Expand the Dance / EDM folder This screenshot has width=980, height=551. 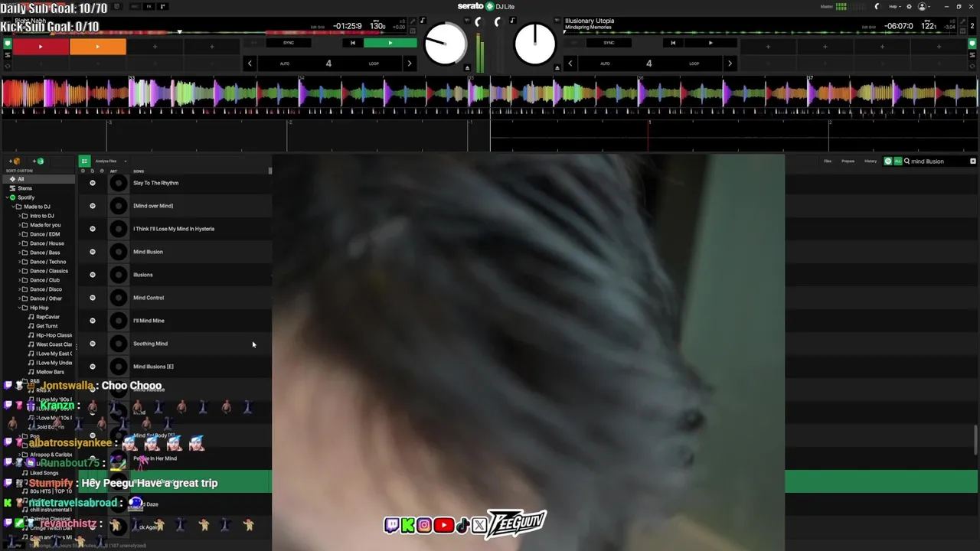click(19, 234)
